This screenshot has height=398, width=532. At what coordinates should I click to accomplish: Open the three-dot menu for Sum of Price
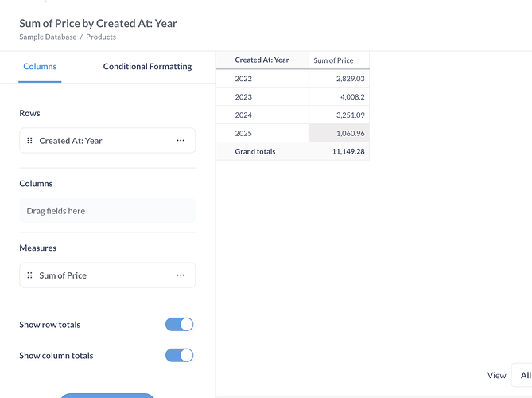(x=181, y=275)
